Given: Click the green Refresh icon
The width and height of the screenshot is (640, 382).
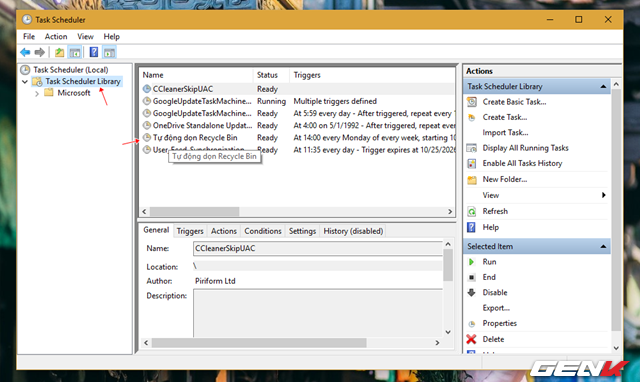Looking at the screenshot, I should [x=472, y=211].
